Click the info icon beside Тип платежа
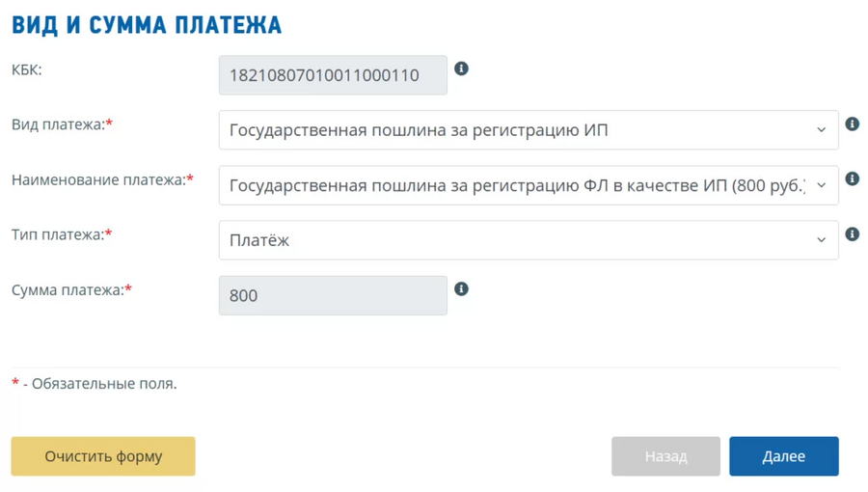Image resolution: width=868 pixels, height=492 pixels. [x=852, y=234]
